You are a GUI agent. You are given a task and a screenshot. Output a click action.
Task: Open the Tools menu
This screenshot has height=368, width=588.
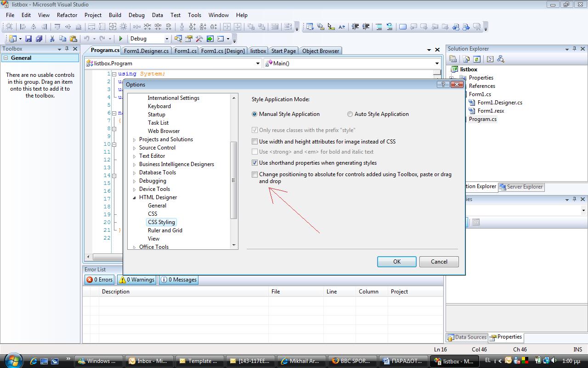(x=194, y=15)
